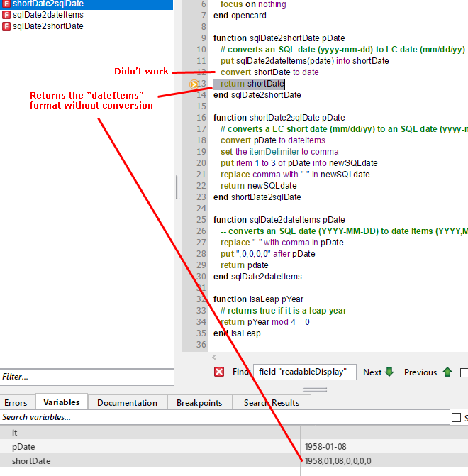Image resolution: width=468 pixels, height=476 pixels.
Task: Open the Errors tab
Action: [16, 402]
